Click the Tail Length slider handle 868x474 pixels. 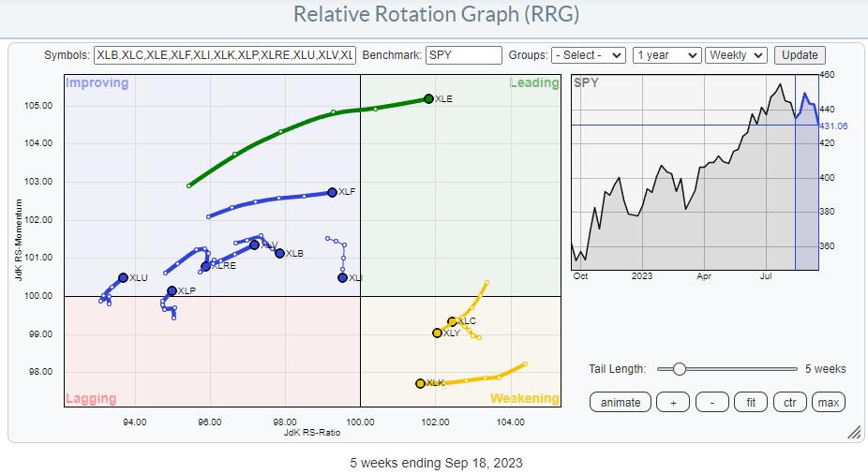[x=679, y=369]
